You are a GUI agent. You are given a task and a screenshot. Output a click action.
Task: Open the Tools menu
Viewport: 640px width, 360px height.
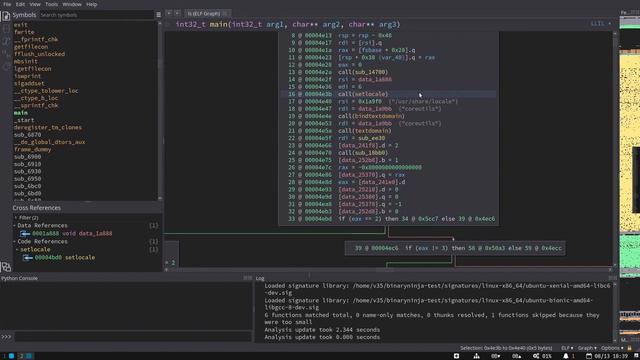(x=51, y=4)
